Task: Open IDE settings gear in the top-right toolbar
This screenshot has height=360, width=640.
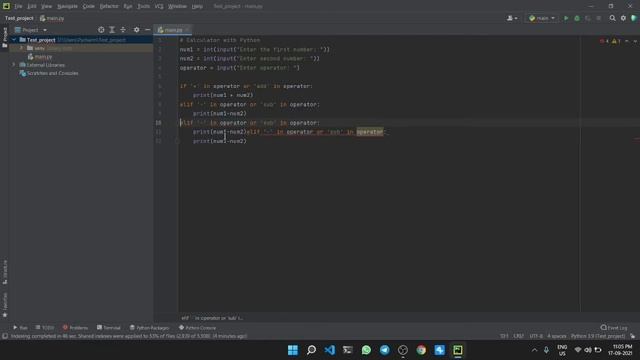Action: pos(623,18)
